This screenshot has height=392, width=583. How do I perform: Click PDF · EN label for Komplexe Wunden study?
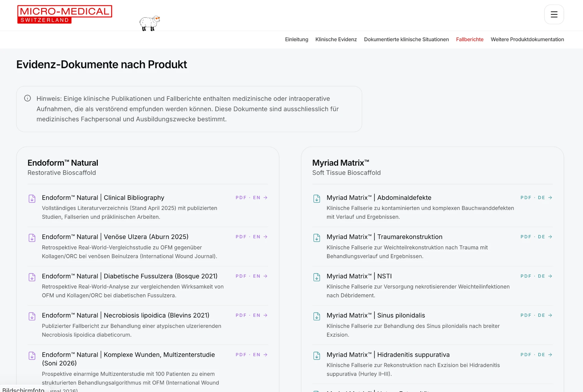click(248, 355)
